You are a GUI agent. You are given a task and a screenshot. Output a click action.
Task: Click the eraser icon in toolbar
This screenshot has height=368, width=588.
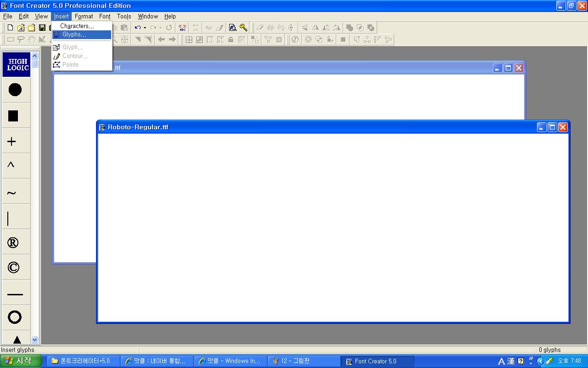[260, 28]
